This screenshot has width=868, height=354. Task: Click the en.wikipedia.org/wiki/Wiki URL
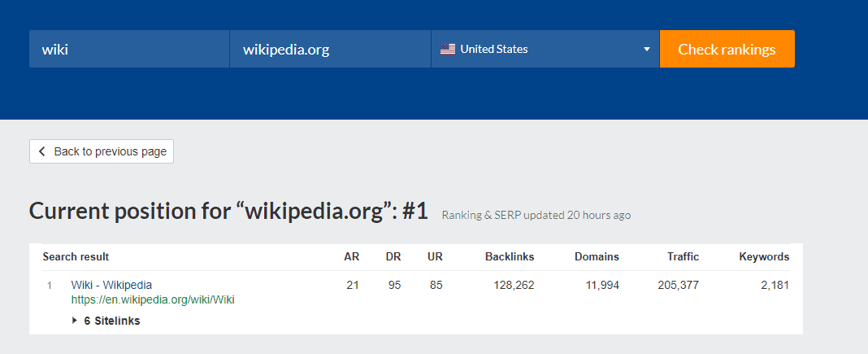click(153, 299)
